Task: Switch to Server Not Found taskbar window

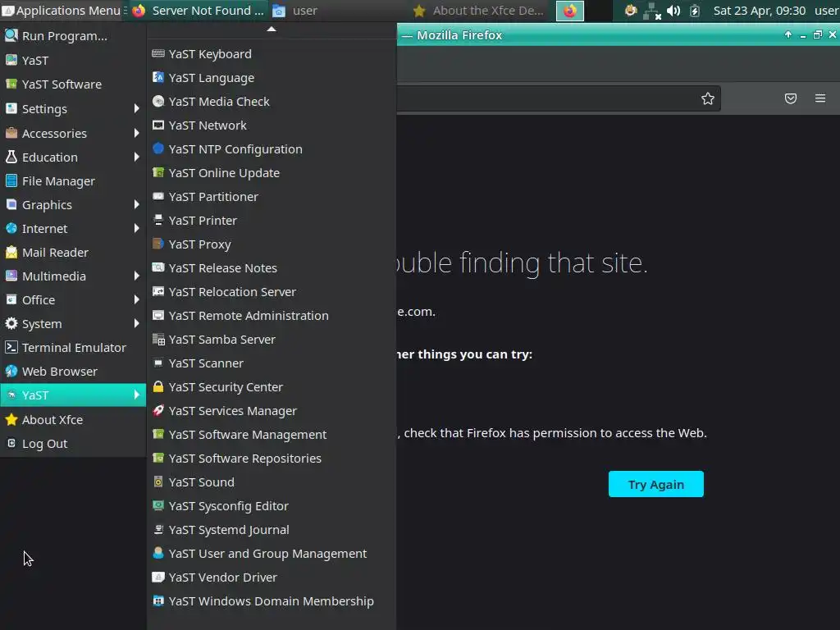Action: pos(199,11)
